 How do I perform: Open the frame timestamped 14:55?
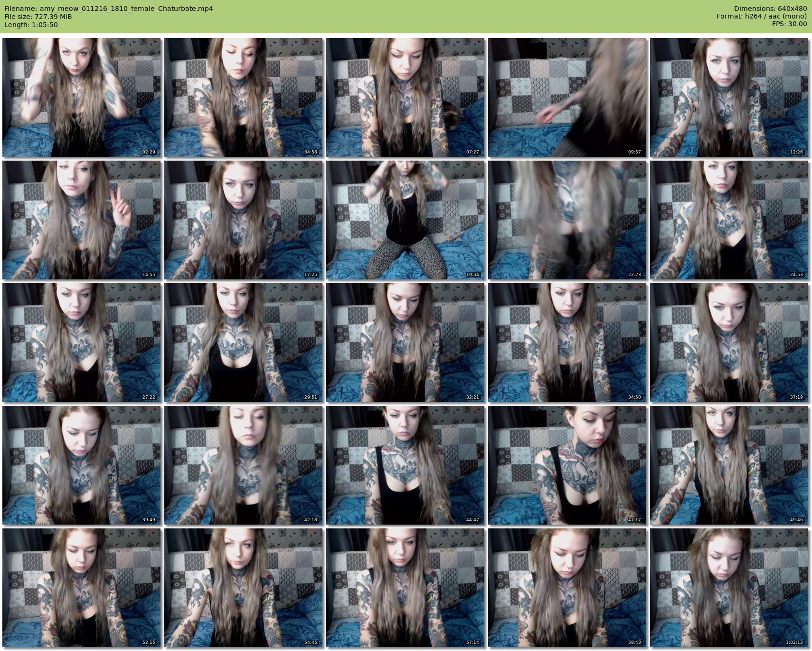click(82, 220)
